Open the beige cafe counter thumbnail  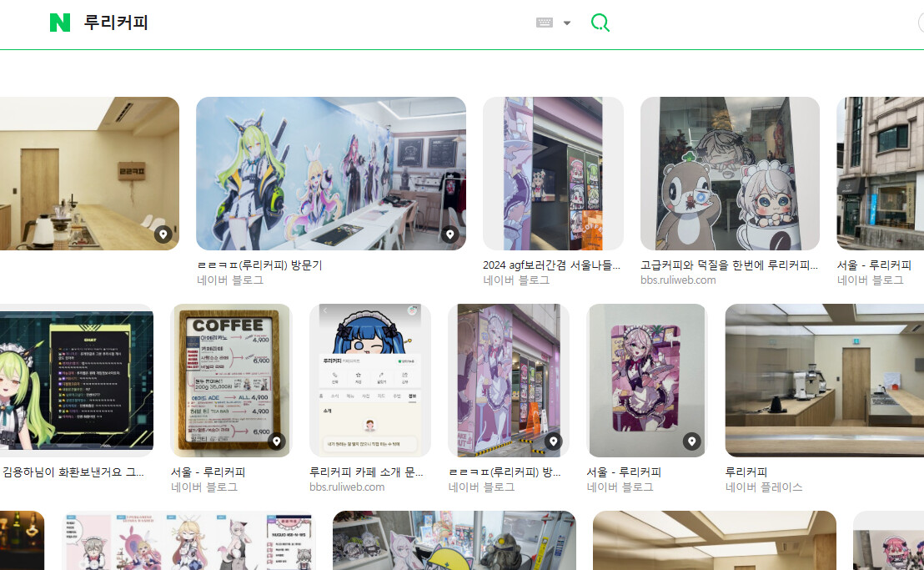pos(89,174)
